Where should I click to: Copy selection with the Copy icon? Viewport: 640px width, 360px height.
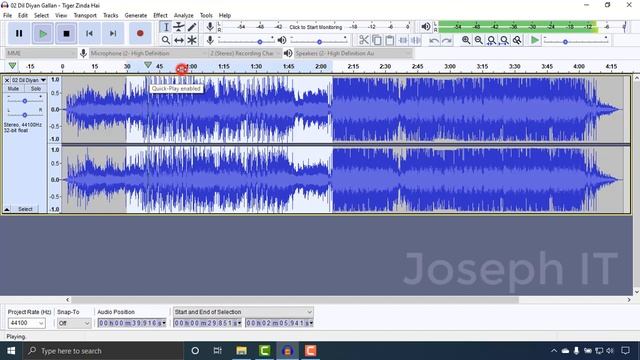pos(377,40)
